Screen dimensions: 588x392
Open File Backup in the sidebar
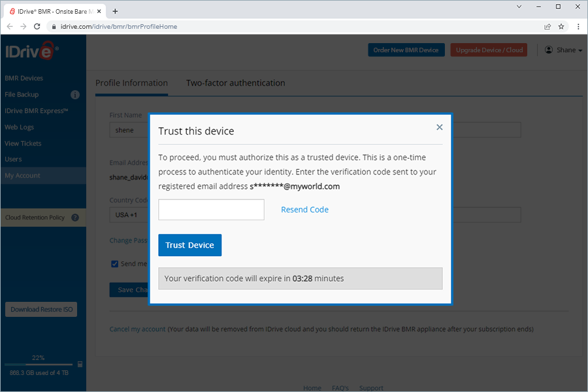[22, 95]
